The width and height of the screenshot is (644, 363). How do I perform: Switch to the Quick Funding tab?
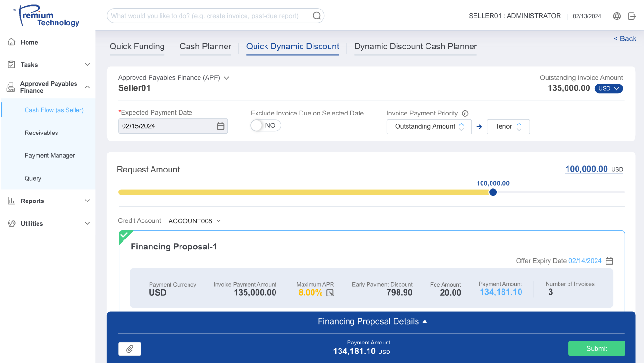[x=137, y=47]
